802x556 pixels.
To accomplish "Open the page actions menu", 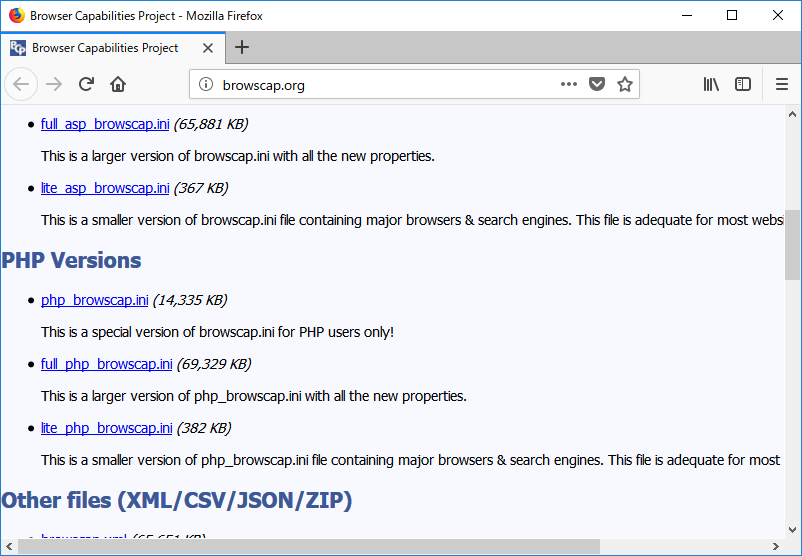I will point(569,84).
